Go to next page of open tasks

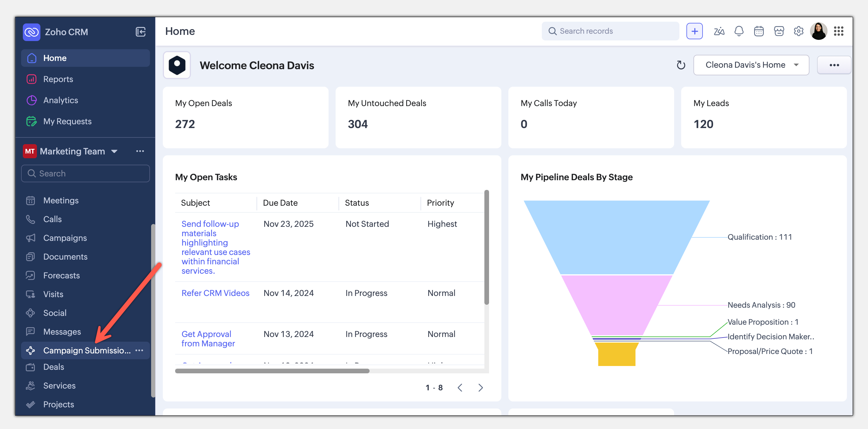(481, 387)
